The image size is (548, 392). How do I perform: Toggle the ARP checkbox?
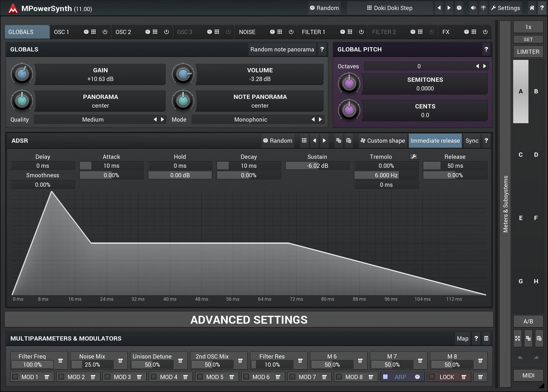pos(385,377)
